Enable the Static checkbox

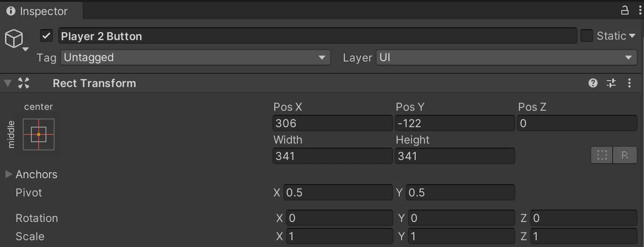[x=587, y=36]
